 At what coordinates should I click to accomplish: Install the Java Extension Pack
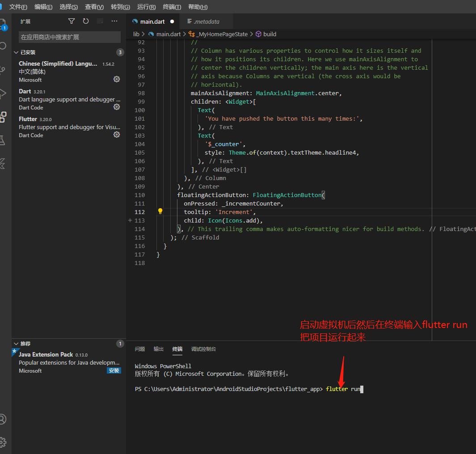[114, 370]
